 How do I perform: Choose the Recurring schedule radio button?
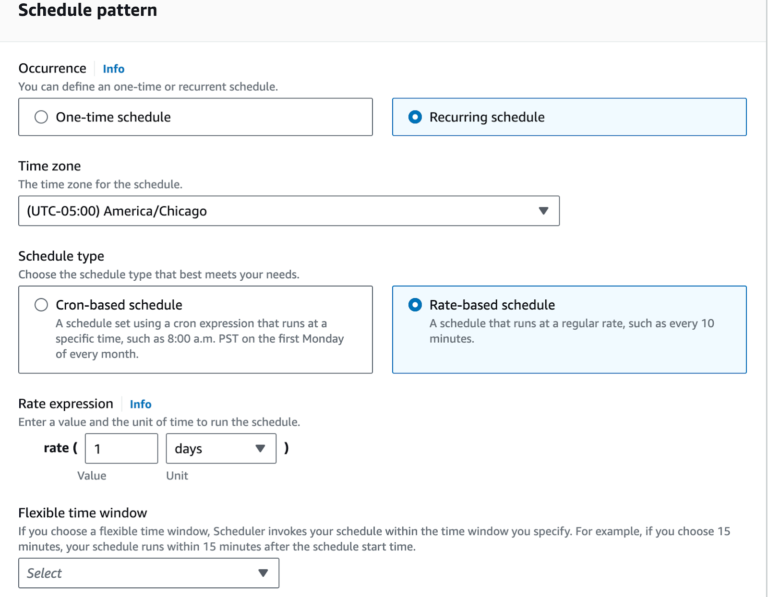coord(415,117)
